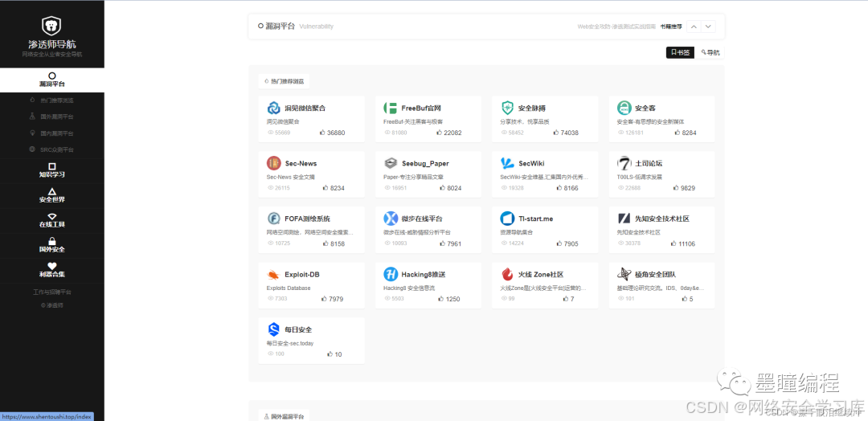Jump to SRC众测平台 sidebar subitem

(x=52, y=150)
